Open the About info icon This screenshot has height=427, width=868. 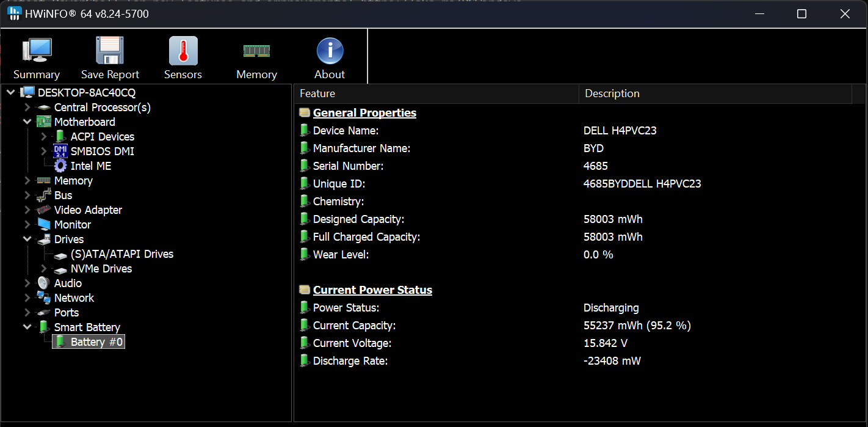[330, 51]
